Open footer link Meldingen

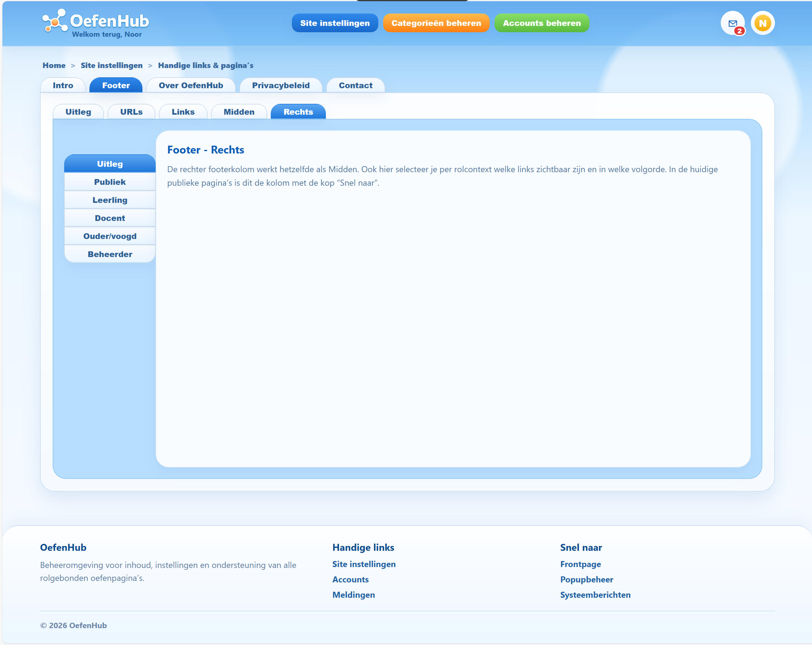tap(354, 595)
